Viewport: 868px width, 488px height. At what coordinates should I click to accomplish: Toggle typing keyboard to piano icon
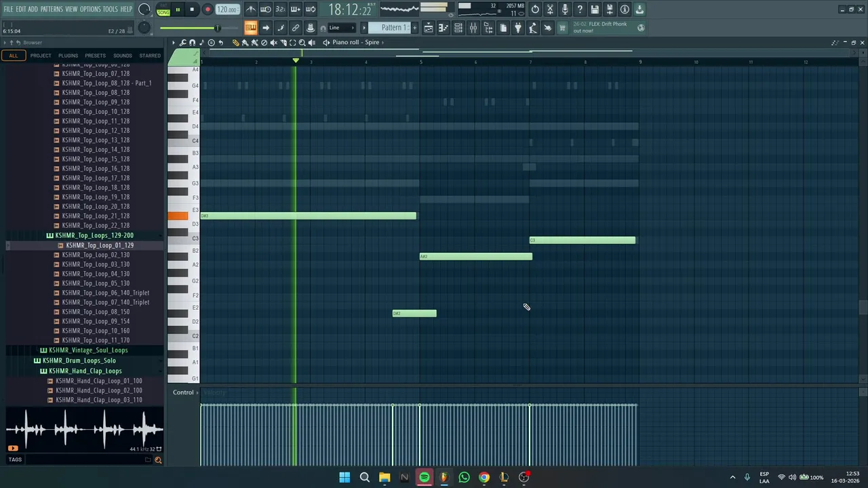pyautogui.click(x=250, y=28)
